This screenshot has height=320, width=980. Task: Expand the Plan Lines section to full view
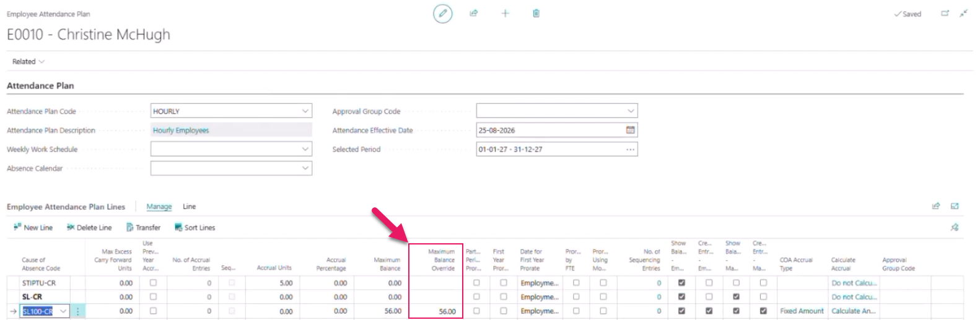[955, 206]
